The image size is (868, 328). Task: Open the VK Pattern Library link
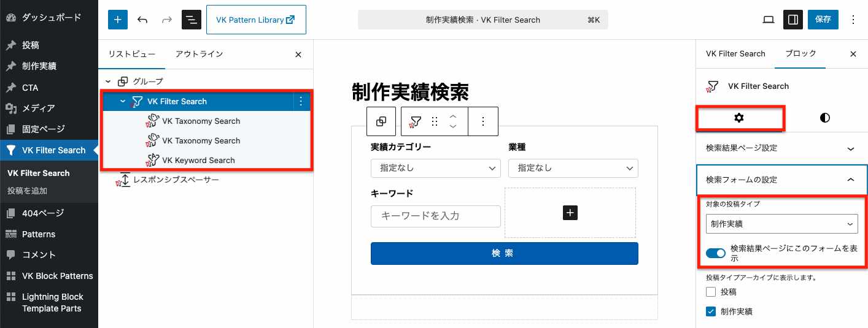(x=255, y=20)
